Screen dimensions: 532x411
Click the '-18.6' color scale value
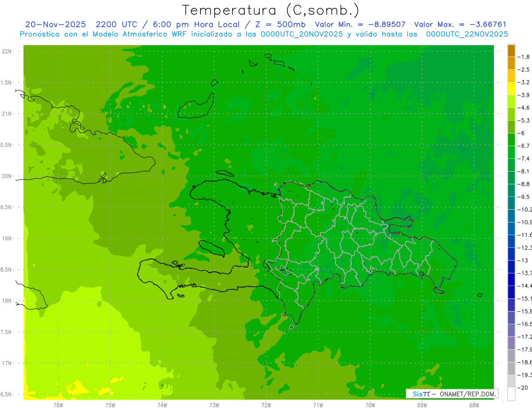pos(525,362)
